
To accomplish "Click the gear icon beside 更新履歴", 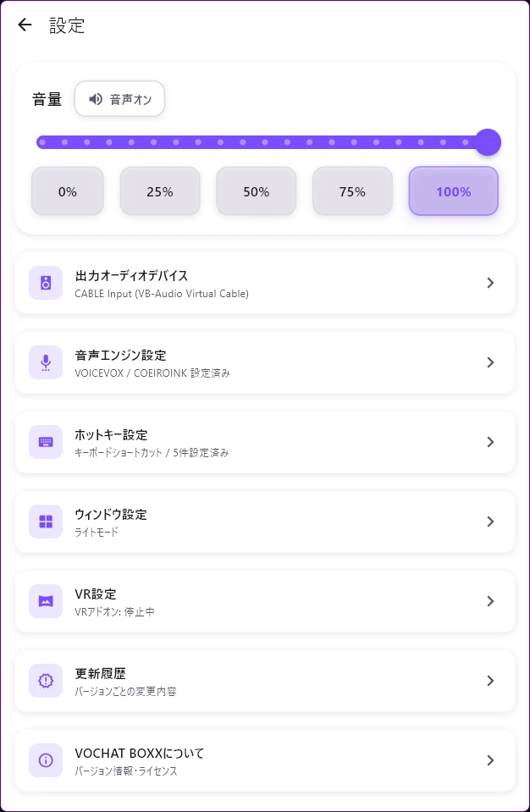I will (45, 680).
